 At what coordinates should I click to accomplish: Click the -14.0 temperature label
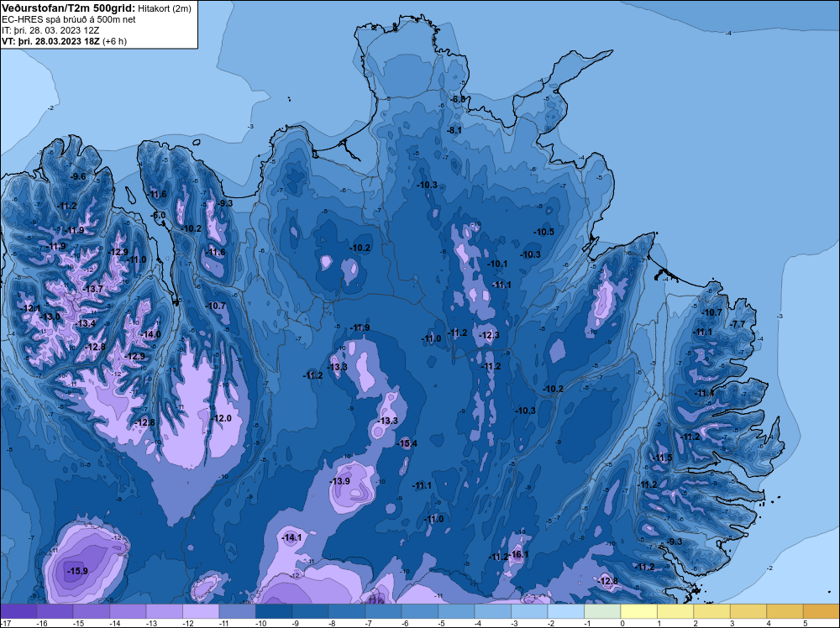pos(150,334)
